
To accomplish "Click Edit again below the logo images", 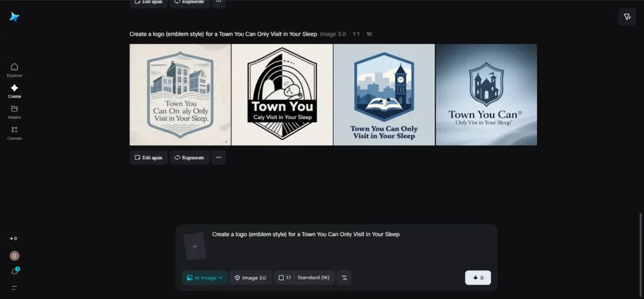I will click(x=148, y=157).
